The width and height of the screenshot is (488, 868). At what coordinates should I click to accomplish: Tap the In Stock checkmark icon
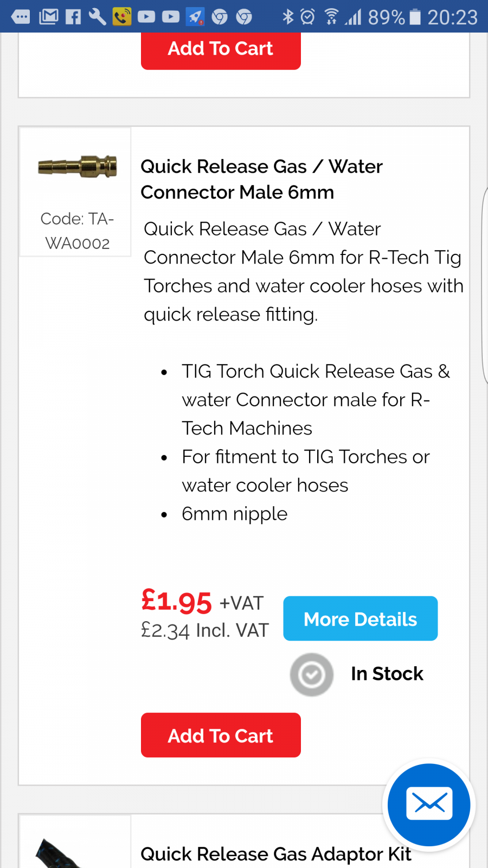312,674
